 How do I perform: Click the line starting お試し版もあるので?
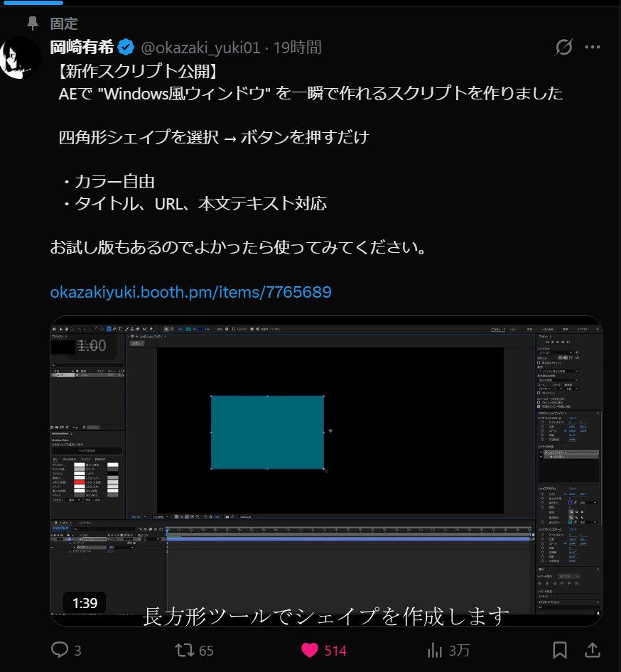(238, 248)
